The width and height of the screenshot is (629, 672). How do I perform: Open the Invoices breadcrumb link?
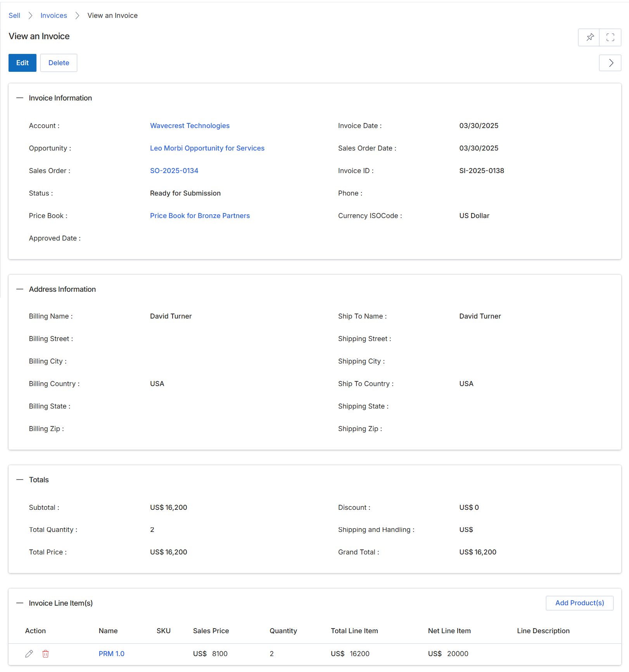coord(54,16)
